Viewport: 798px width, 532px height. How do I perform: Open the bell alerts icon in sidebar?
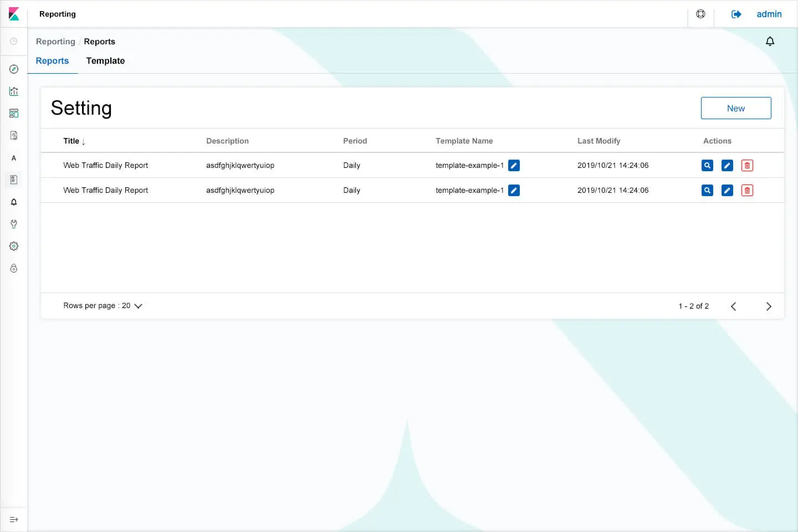click(x=14, y=202)
